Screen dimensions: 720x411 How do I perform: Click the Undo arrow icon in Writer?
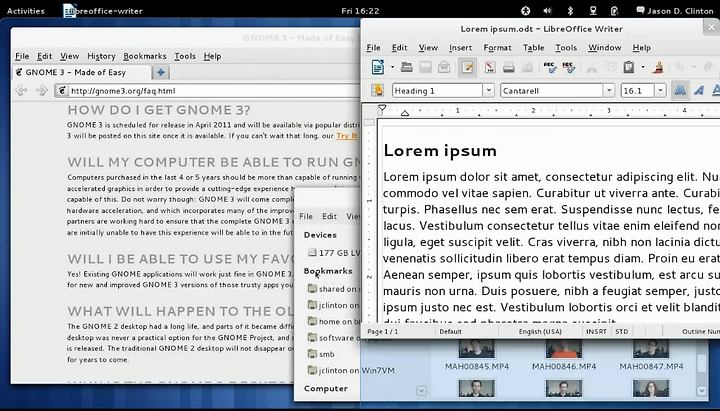point(680,68)
